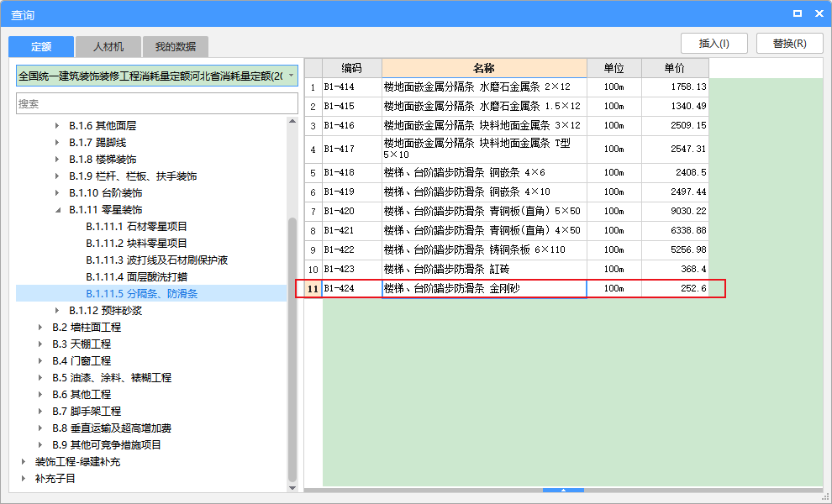Screen dimensions: 832x504
Task: Select B.1.11.2 块料零星项目
Action: [136, 244]
